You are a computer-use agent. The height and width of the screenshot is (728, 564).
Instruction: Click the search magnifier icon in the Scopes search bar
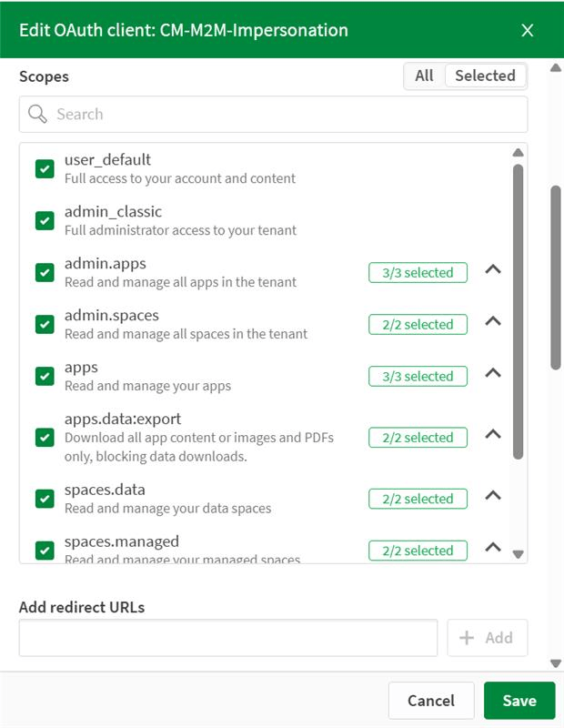[x=36, y=114]
